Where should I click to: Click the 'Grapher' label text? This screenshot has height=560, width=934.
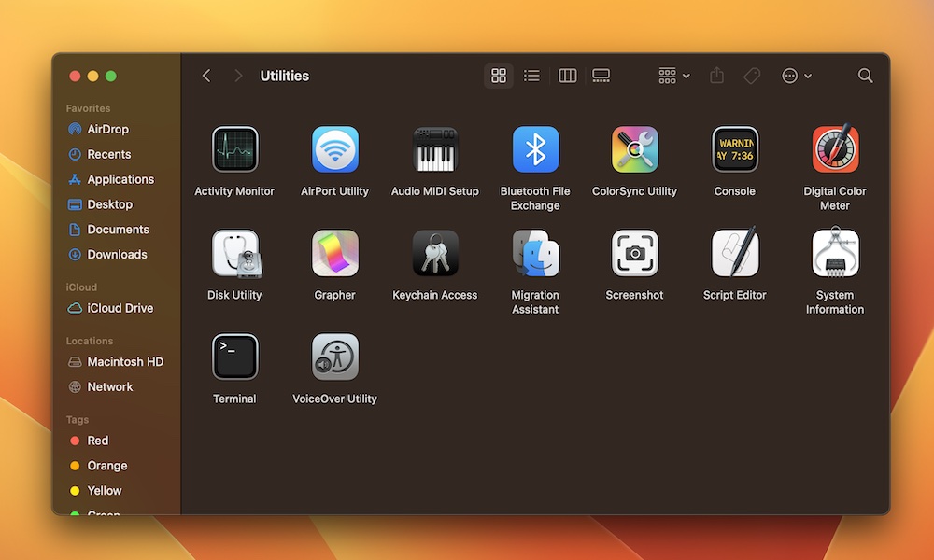[x=334, y=295]
